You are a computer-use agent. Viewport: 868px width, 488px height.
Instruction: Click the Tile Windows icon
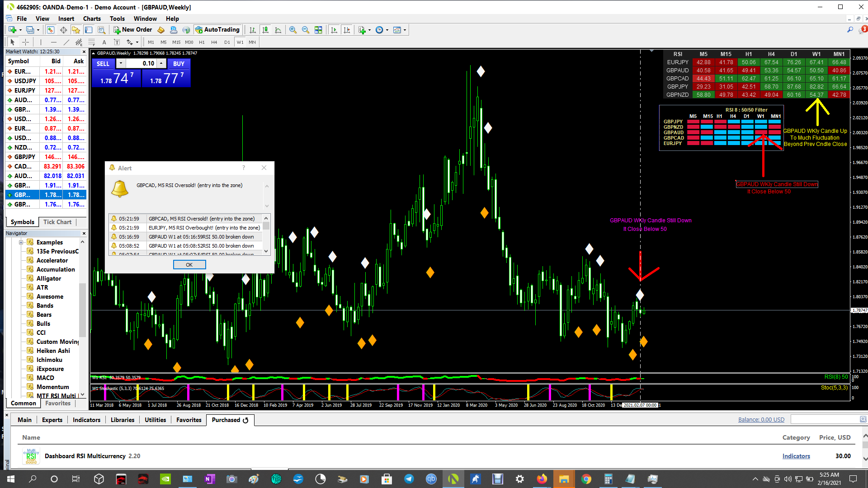click(x=318, y=30)
